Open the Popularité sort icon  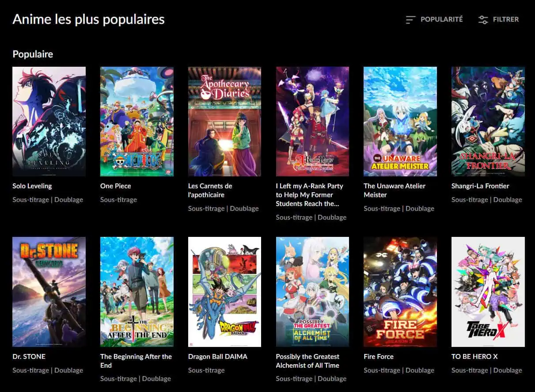[411, 19]
